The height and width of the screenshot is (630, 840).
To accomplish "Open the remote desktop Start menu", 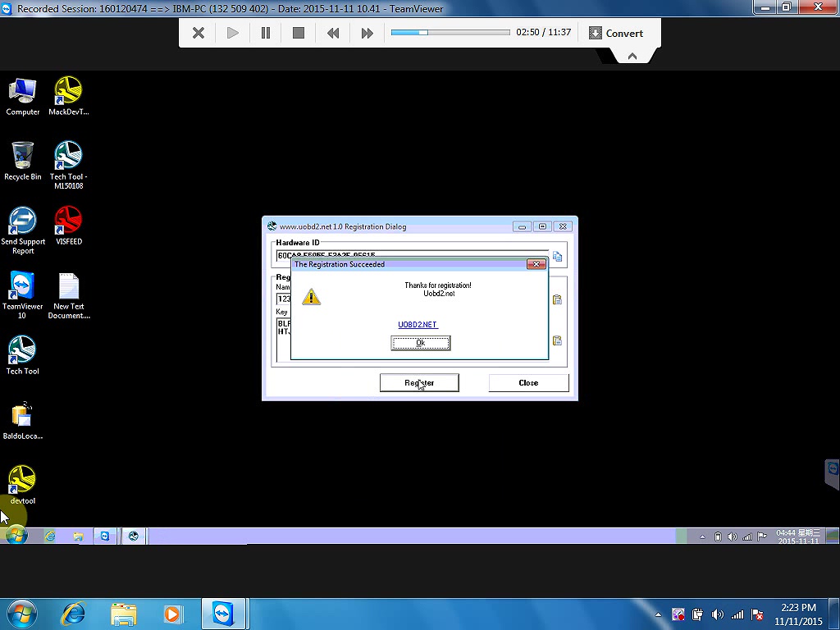I will [16, 536].
